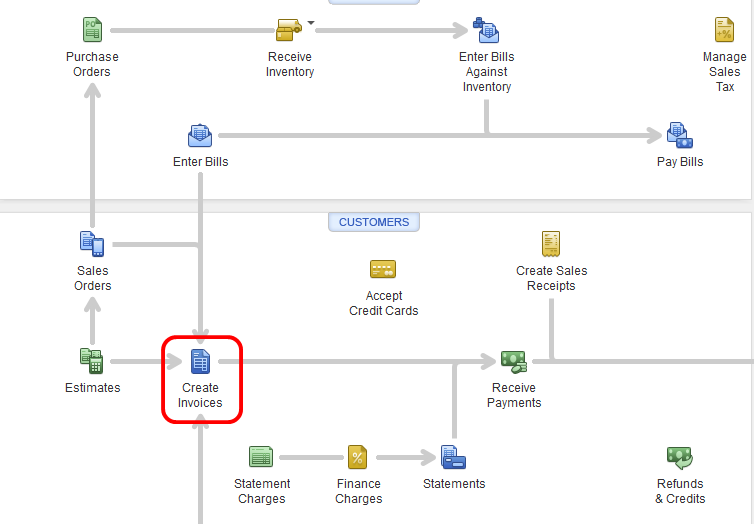
Task: Click the Receive Payments text label
Action: [514, 395]
